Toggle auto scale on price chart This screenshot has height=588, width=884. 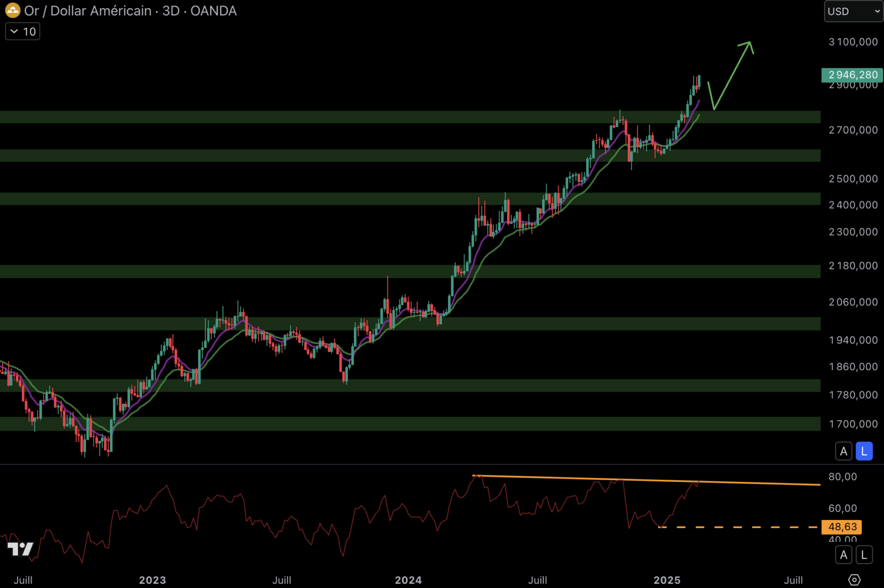pyautogui.click(x=844, y=451)
